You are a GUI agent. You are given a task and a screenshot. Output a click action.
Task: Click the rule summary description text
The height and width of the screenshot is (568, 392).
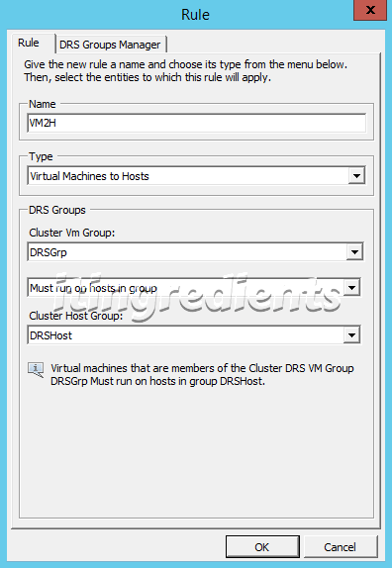click(202, 375)
